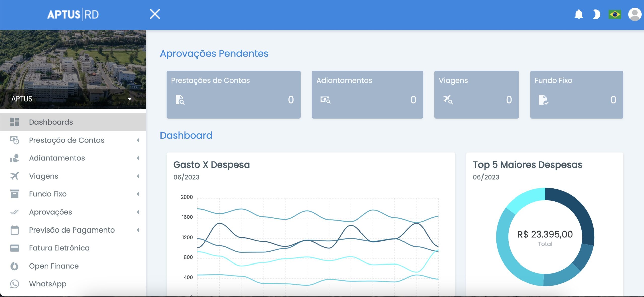Screen dimensions: 644x297
Task: Open the user profile avatar
Action: pos(634,14)
